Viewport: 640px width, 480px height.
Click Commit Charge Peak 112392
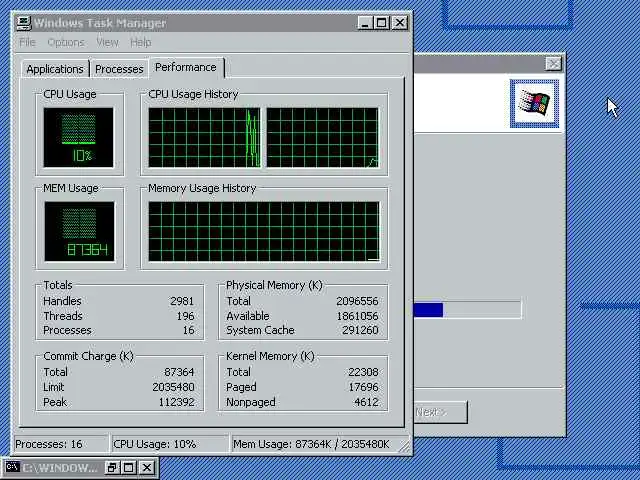[176, 402]
